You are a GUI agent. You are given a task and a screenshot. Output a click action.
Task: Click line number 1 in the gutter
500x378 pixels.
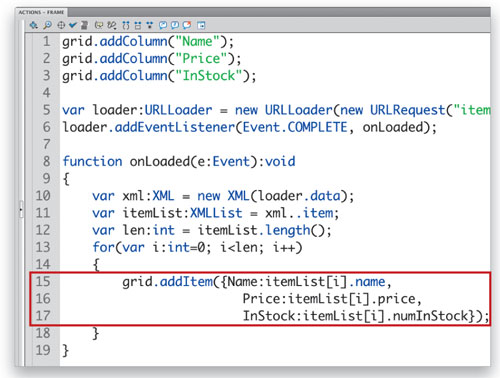(47, 42)
